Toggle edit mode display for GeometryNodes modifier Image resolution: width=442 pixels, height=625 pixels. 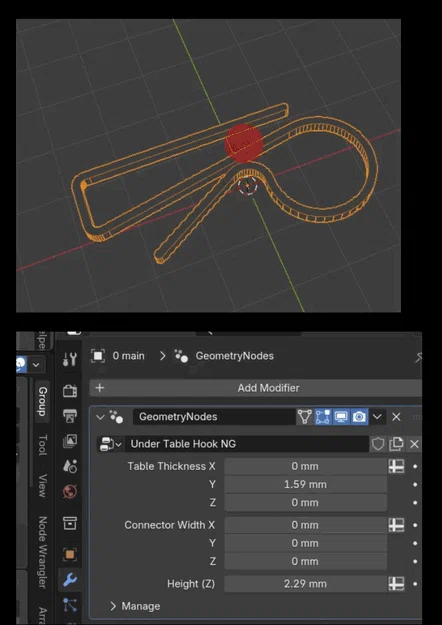pos(323,417)
